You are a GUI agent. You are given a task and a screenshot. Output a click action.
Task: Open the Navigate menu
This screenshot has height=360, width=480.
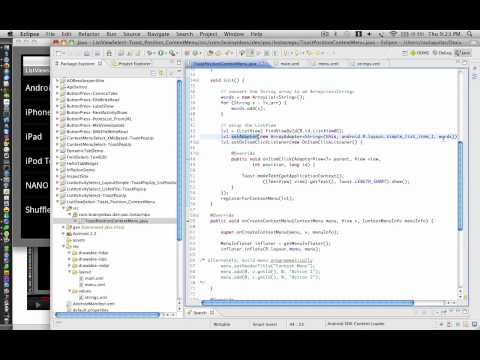158,34
